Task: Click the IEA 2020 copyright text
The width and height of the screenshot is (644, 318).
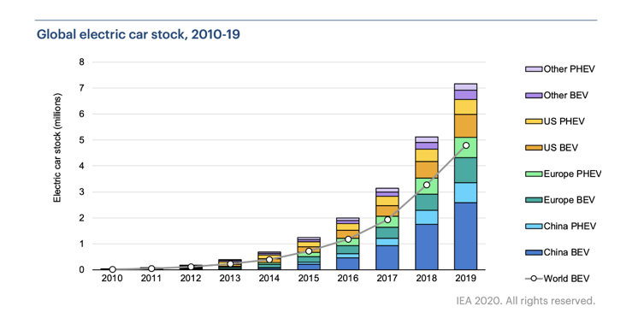Action: coord(525,301)
